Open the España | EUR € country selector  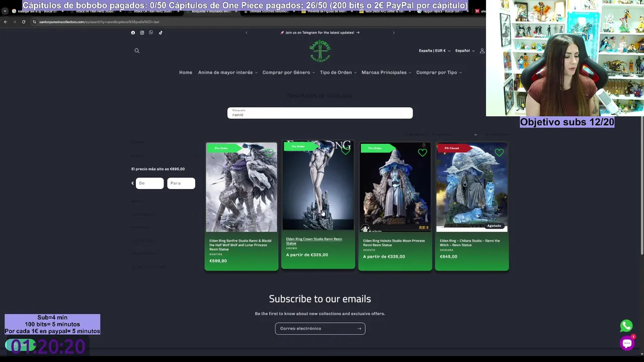click(x=434, y=51)
